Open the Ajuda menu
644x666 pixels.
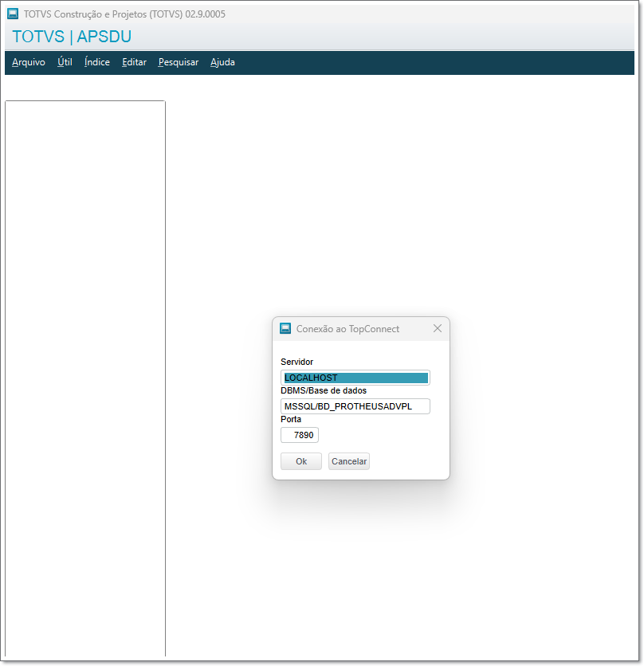pos(222,62)
